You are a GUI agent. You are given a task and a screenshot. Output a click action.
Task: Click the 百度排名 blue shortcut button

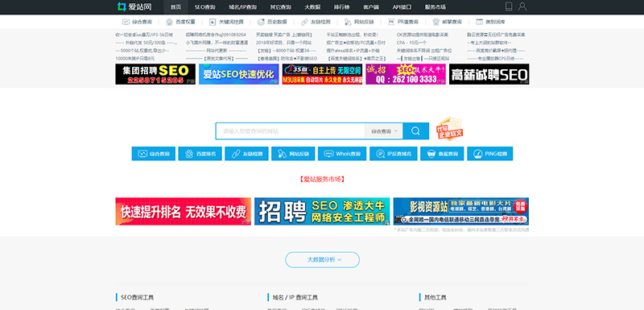point(200,154)
